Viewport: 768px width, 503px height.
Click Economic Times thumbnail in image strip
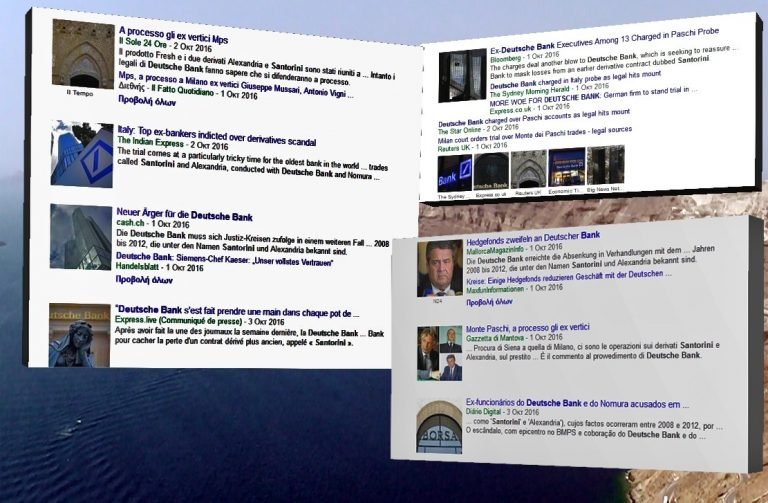tap(567, 167)
